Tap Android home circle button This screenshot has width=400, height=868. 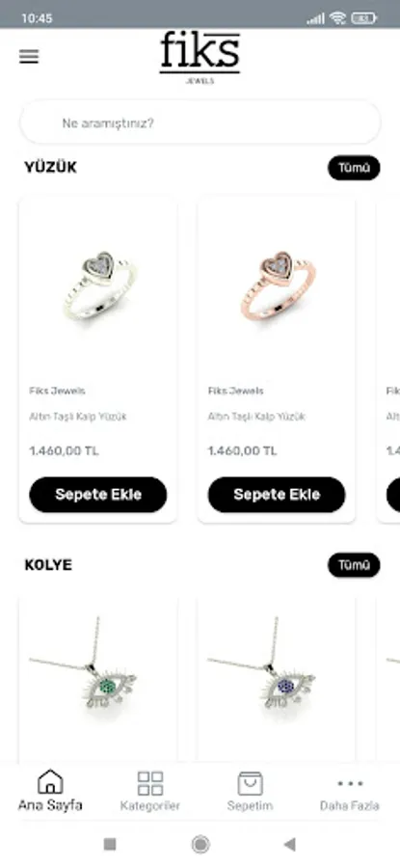200,844
